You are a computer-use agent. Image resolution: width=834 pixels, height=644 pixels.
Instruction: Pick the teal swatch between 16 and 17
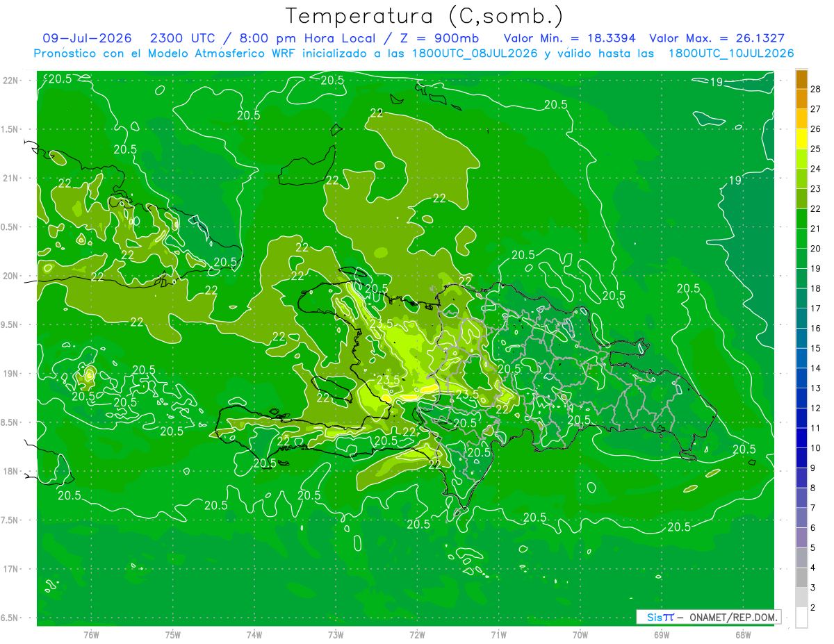pos(801,319)
